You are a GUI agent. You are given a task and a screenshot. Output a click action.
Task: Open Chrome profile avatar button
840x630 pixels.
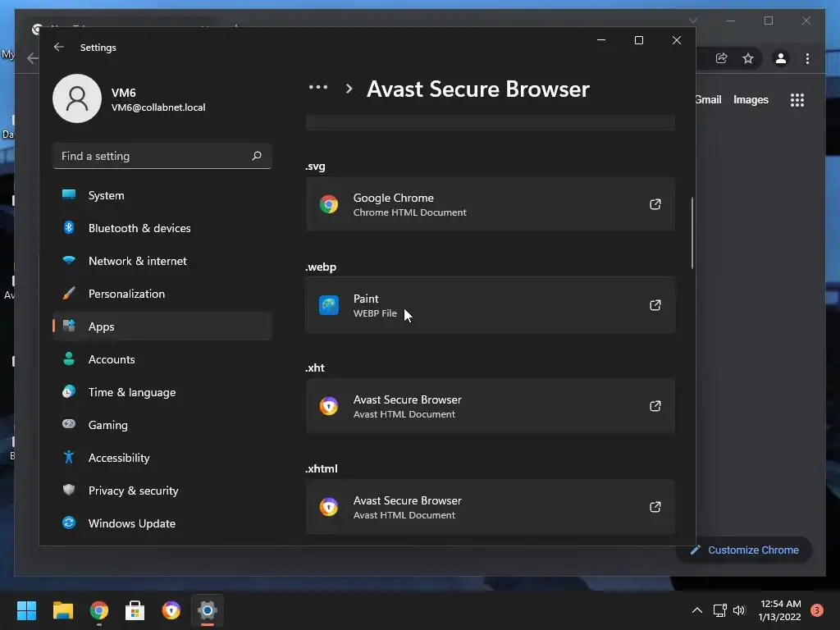781,58
